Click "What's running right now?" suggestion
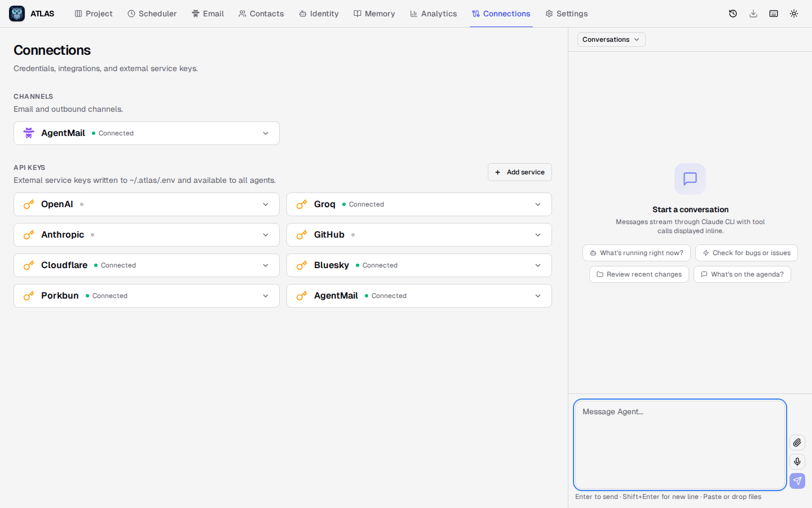 [637, 253]
